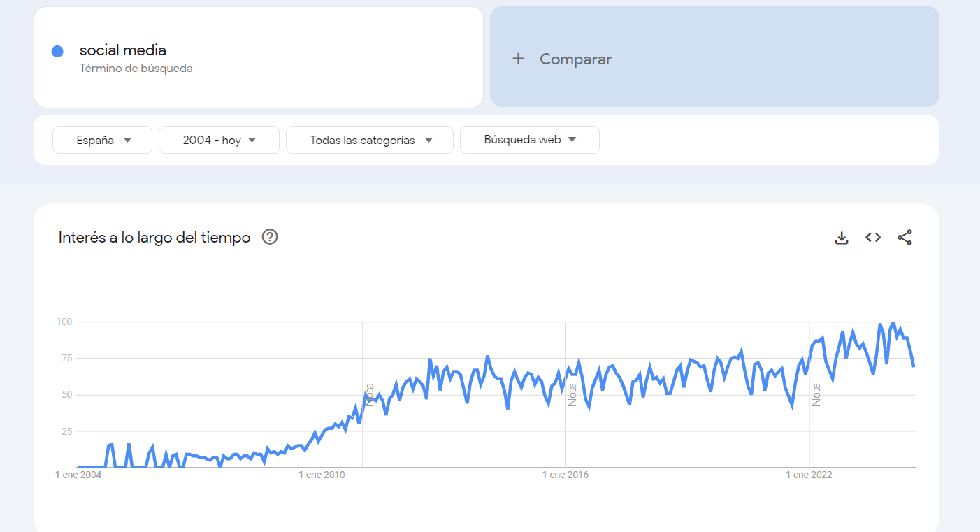Click the blue series dot next to 'social media'

(x=57, y=50)
